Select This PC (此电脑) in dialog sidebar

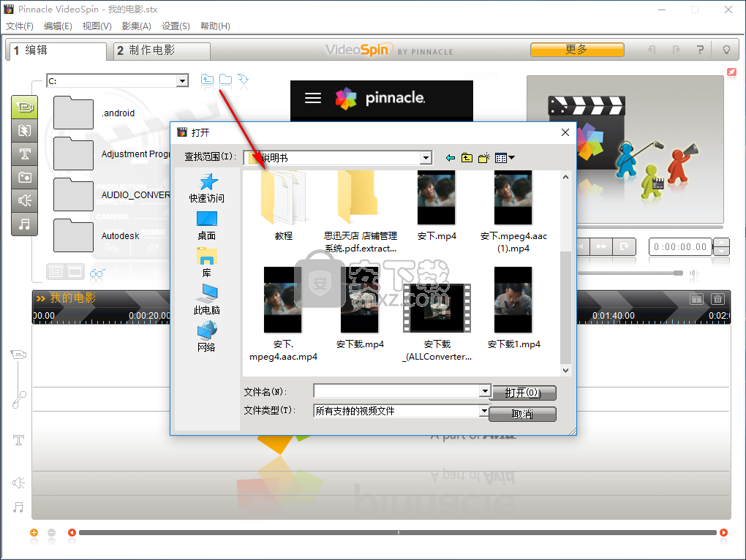click(206, 300)
